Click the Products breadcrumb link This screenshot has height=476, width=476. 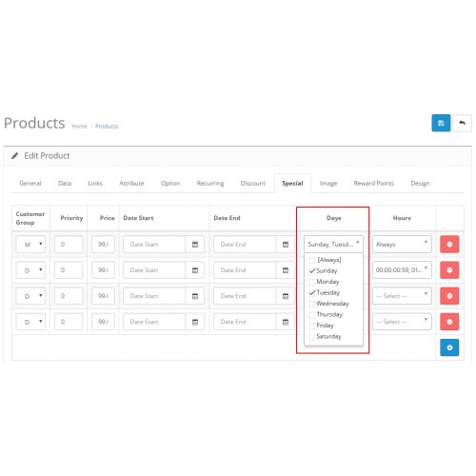pos(107,126)
